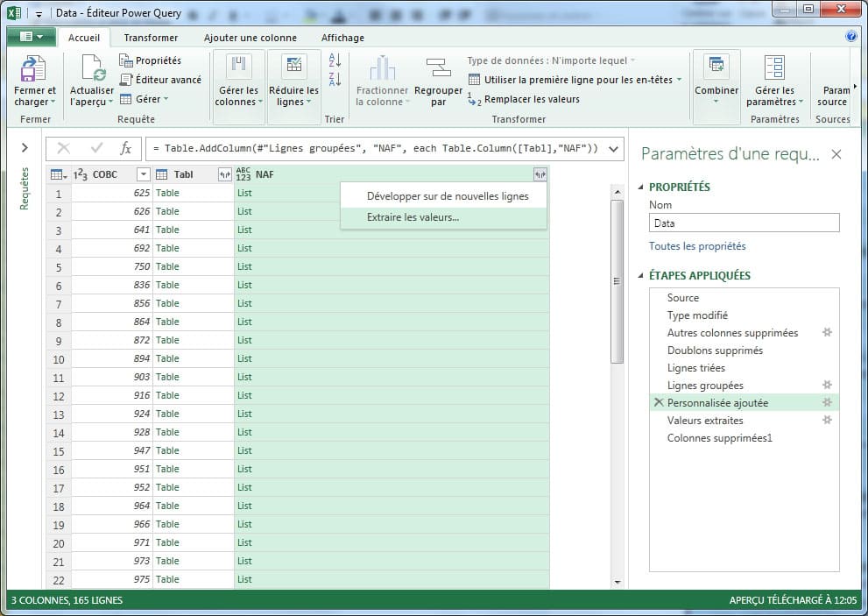The image size is (868, 616).
Task: Select the Valeurs extraites applied step
Action: coord(705,421)
